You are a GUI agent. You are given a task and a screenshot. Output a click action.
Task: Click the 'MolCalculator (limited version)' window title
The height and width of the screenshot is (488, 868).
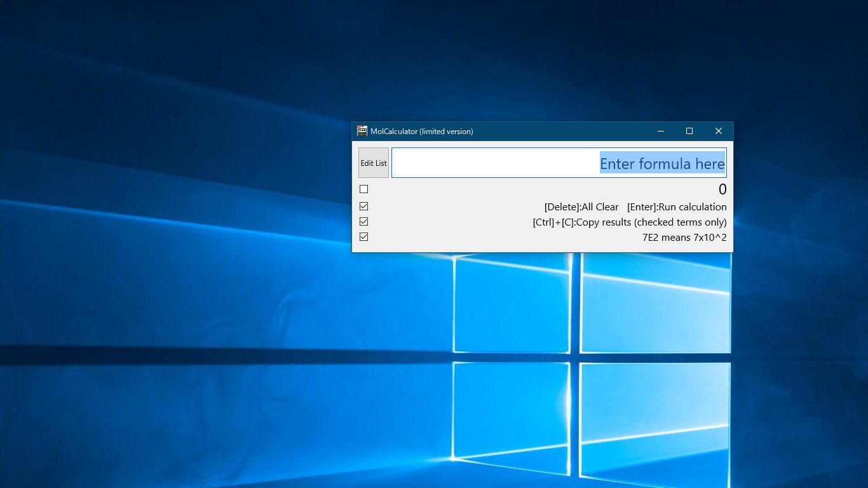pos(422,132)
